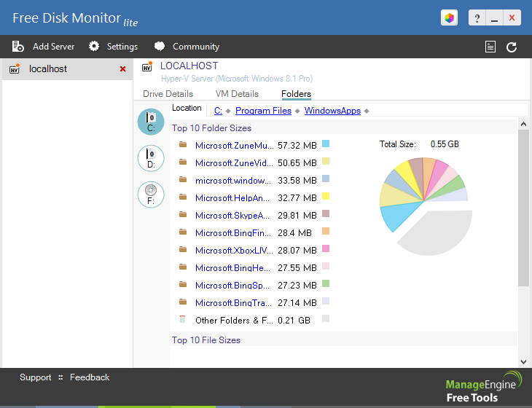Open Microsoft.XboxLIV... folder link
532x408 pixels.
pos(234,251)
